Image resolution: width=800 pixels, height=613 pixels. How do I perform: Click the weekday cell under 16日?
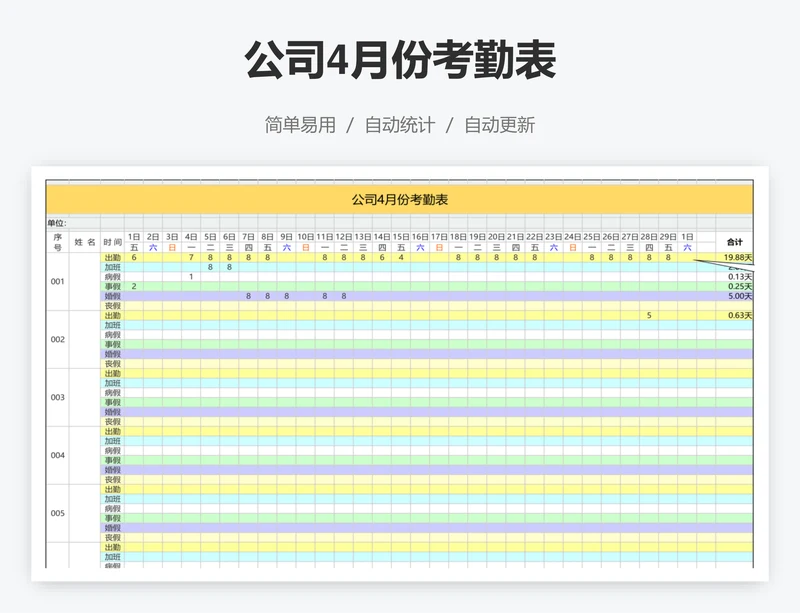coord(420,248)
